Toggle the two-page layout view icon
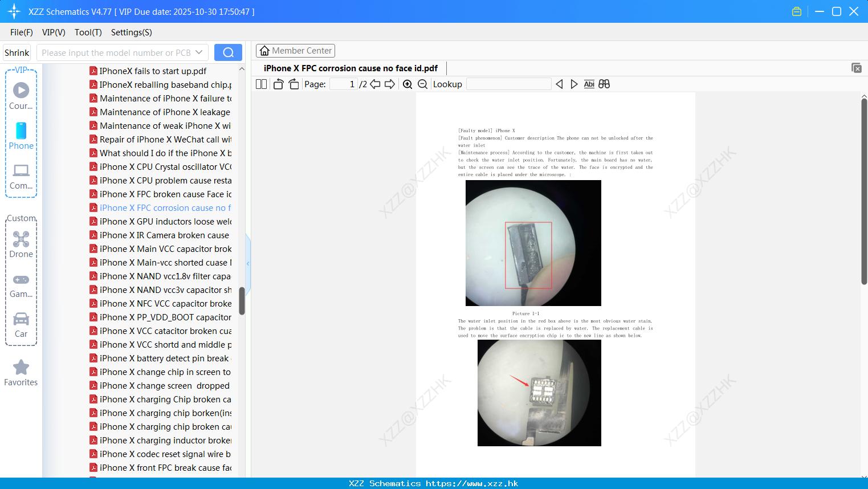Screen dimensions: 868x489 261,84
